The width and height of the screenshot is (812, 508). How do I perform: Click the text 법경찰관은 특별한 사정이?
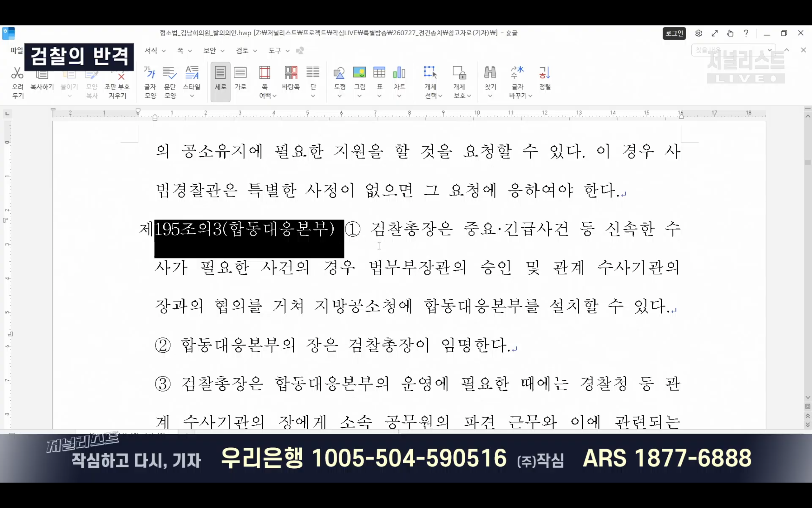coord(255,190)
